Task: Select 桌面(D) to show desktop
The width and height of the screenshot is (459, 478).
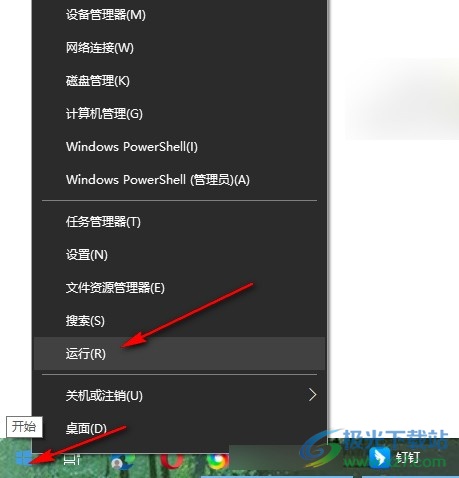Action: (179, 428)
